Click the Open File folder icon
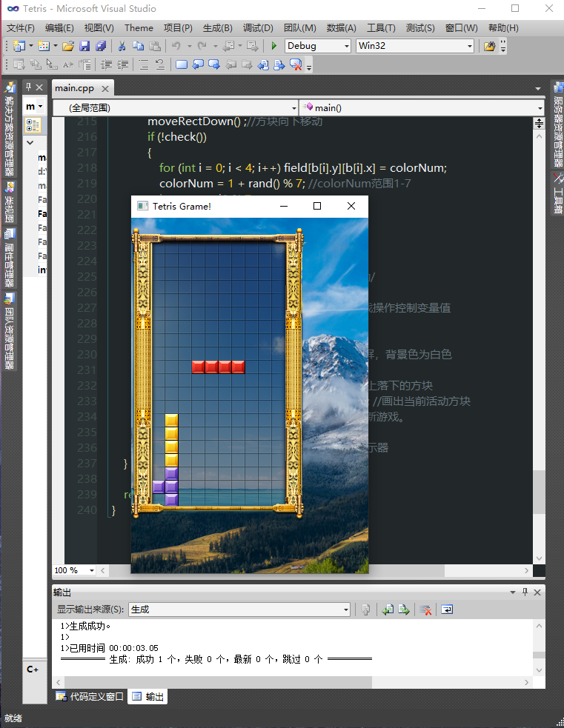 coord(68,46)
